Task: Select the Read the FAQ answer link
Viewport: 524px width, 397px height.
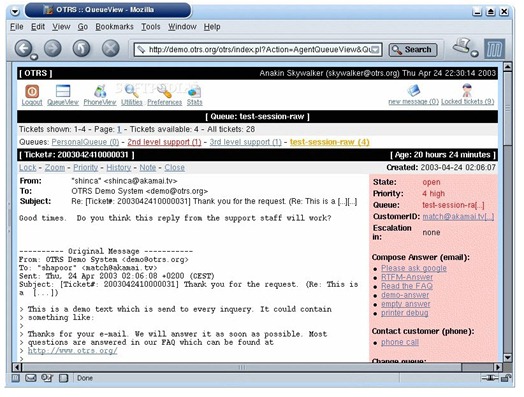Action: click(x=407, y=286)
